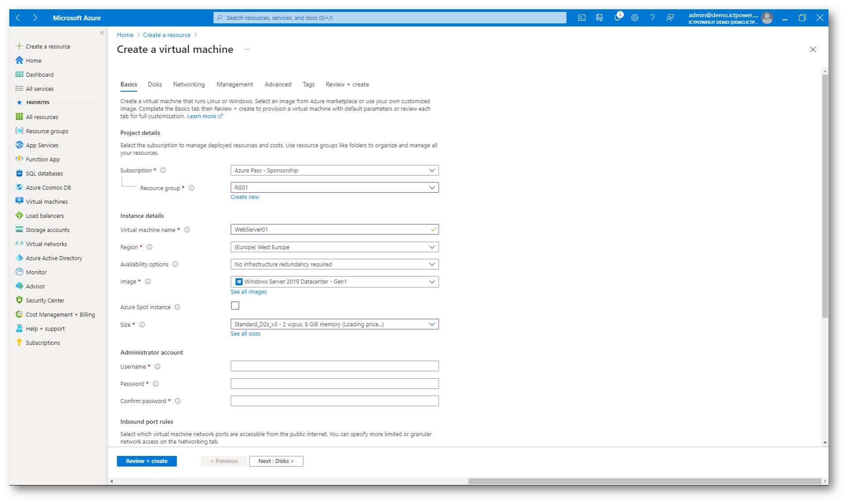Image resolution: width=847 pixels, height=504 pixels.
Task: Click the Virtual networks icon
Action: pyautogui.click(x=19, y=243)
